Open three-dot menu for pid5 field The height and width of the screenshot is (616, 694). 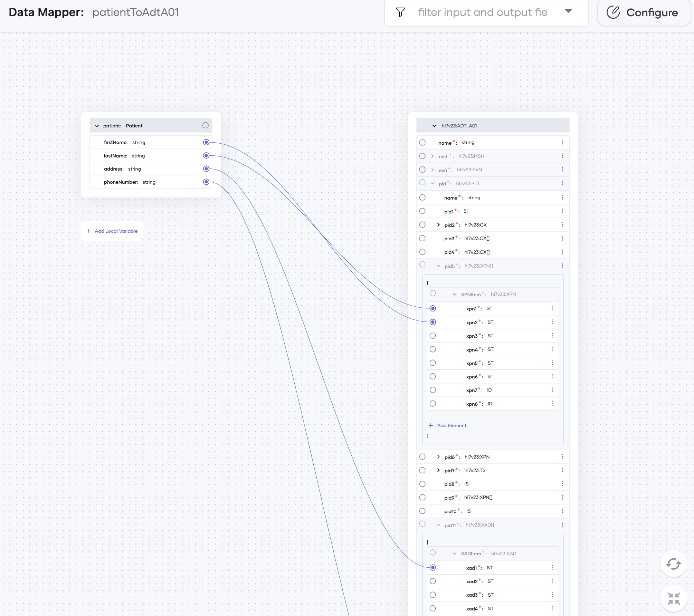(x=562, y=266)
